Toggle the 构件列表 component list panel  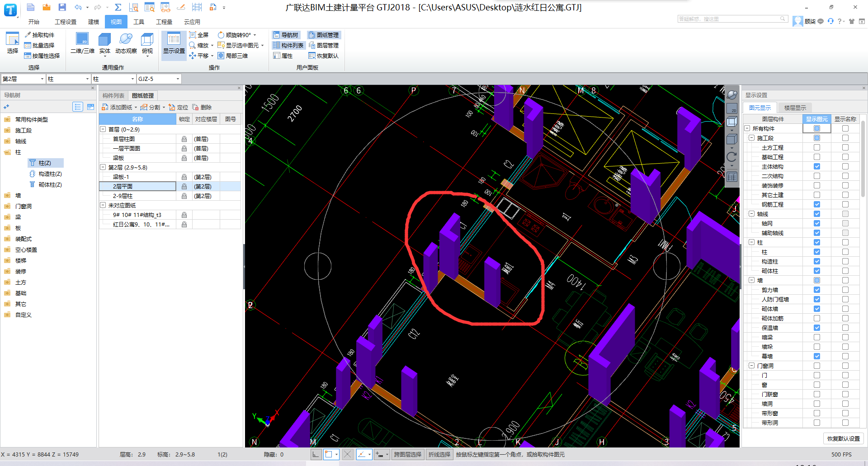[288, 45]
